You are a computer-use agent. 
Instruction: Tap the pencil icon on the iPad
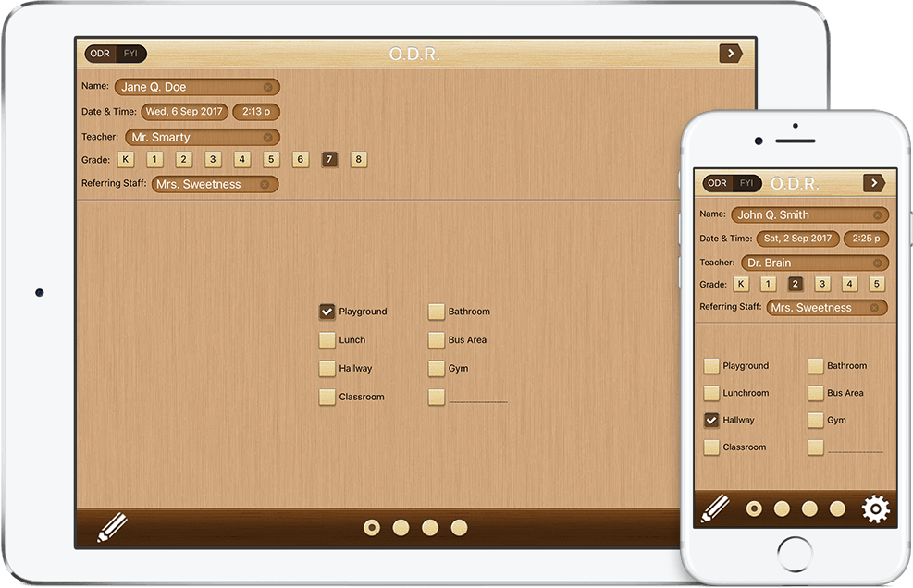tap(112, 527)
